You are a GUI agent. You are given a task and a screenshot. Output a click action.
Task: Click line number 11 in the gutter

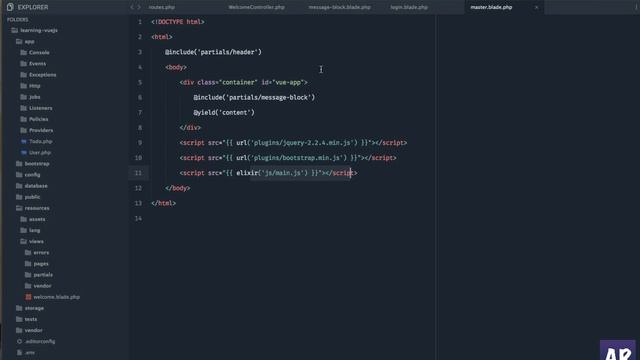point(138,173)
